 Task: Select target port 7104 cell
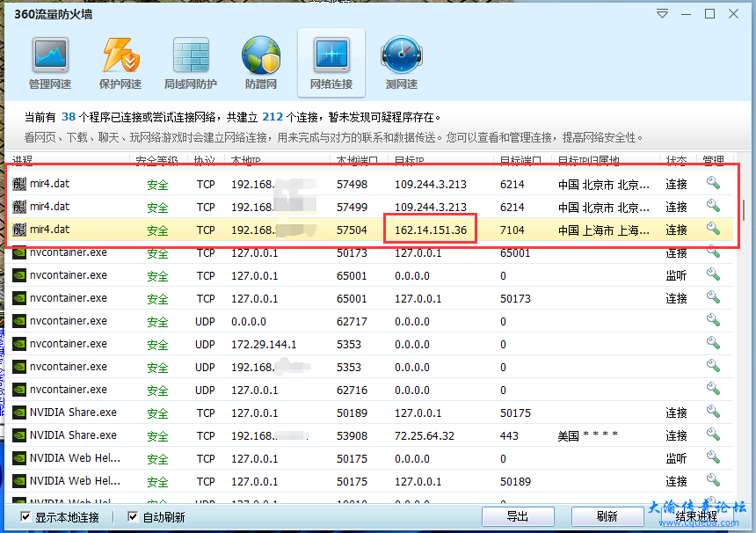[x=512, y=230]
